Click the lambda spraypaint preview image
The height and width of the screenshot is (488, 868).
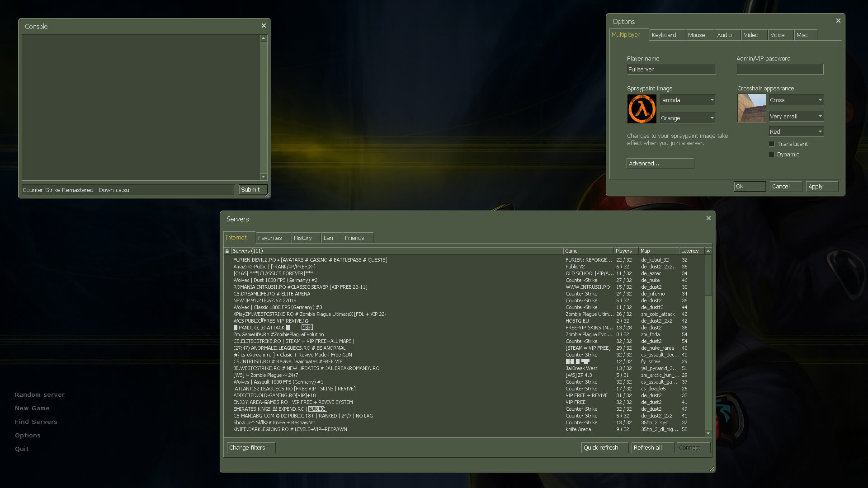tap(642, 109)
